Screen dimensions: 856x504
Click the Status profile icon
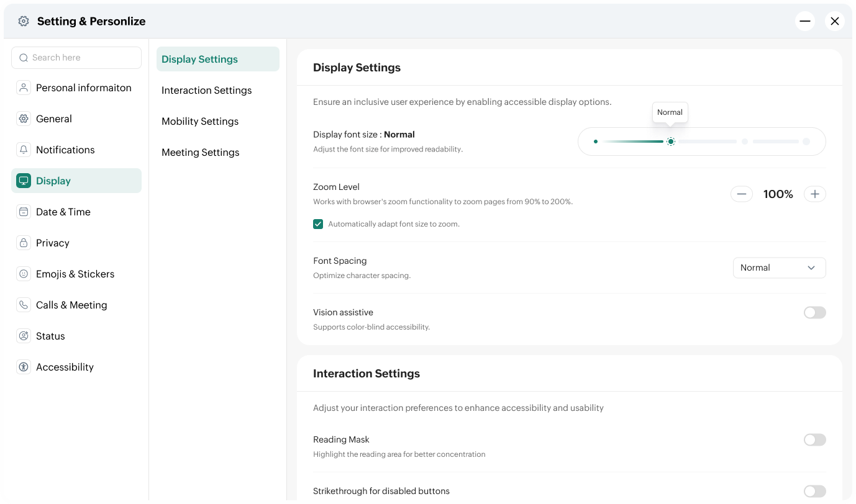pos(24,336)
